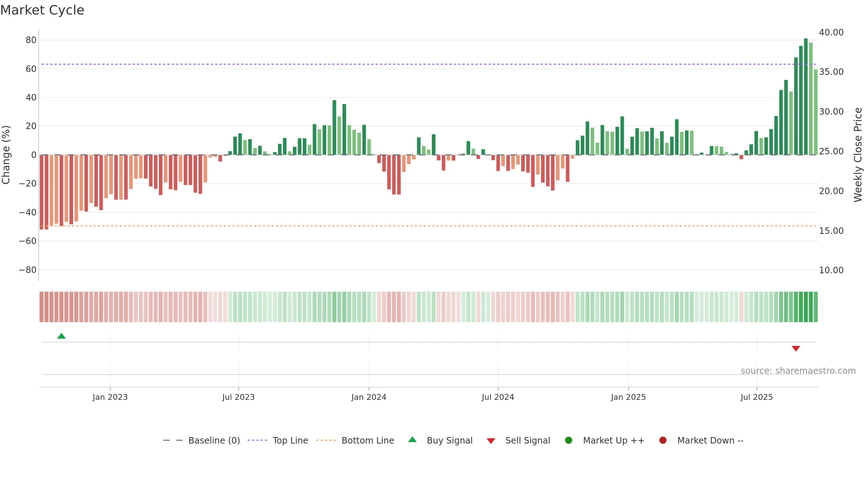The image size is (868, 488).
Task: Click the green Buy Signal triangle marker
Action: point(61,336)
